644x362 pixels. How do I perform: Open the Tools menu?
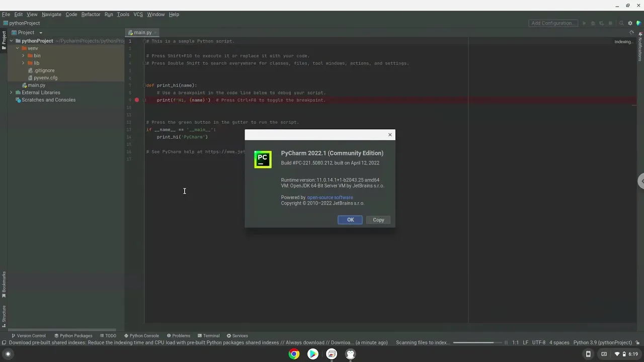pyautogui.click(x=123, y=15)
